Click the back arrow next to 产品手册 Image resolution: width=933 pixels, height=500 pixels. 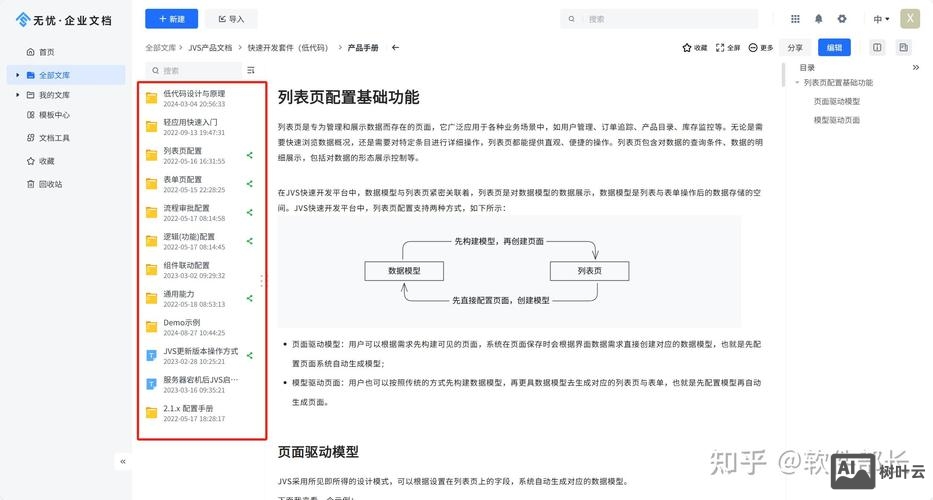(x=396, y=48)
